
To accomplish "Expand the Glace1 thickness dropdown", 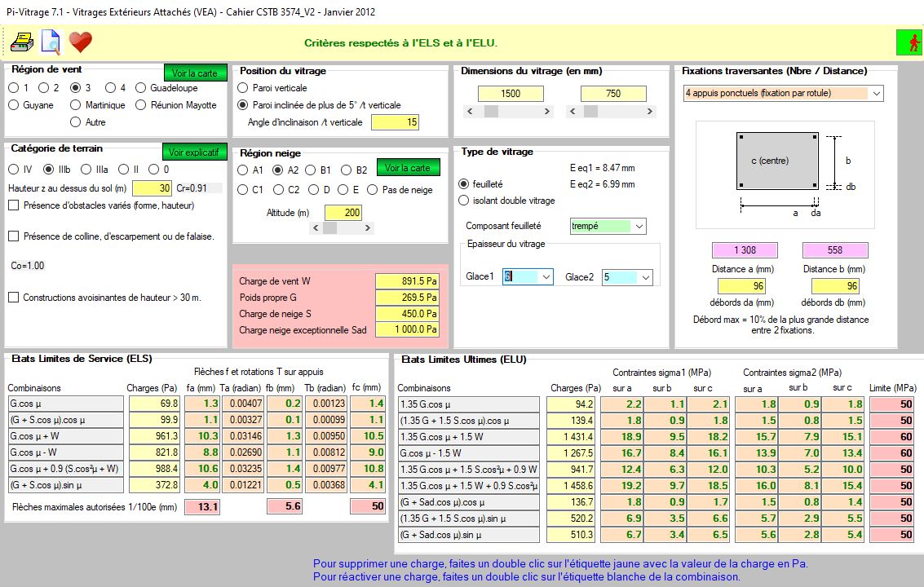I will 546,278.
